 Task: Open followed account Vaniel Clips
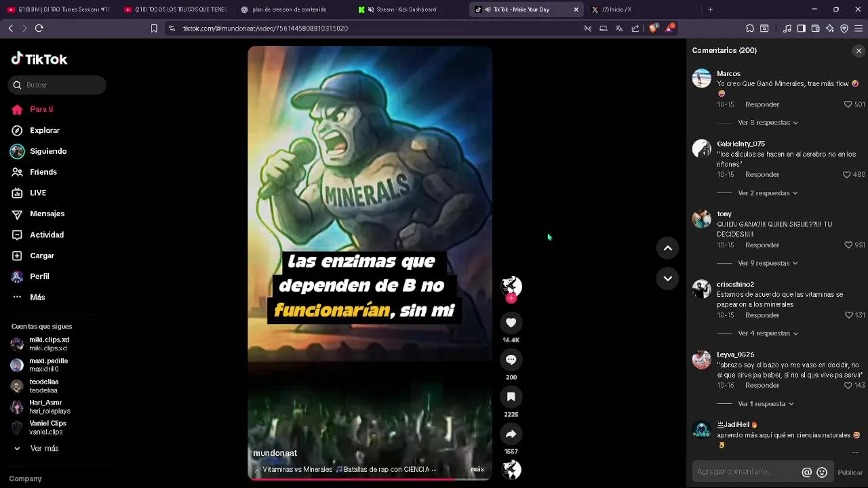pyautogui.click(x=47, y=428)
